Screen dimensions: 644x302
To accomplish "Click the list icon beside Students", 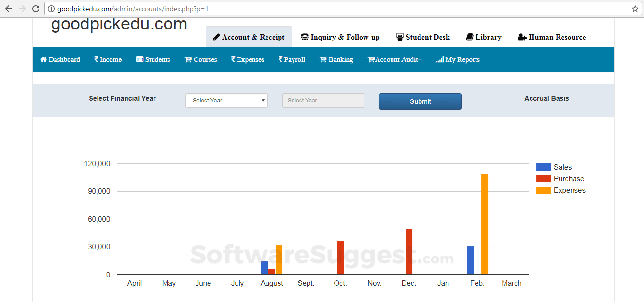I will (140, 59).
